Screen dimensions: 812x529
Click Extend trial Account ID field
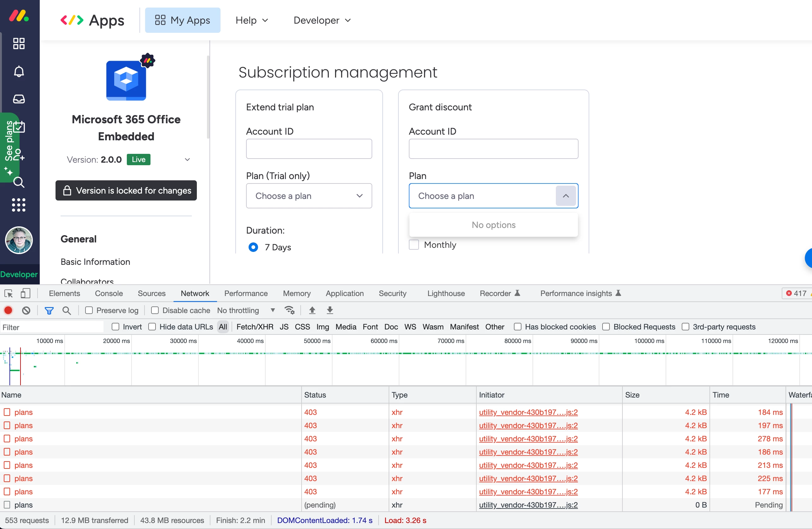(x=309, y=148)
